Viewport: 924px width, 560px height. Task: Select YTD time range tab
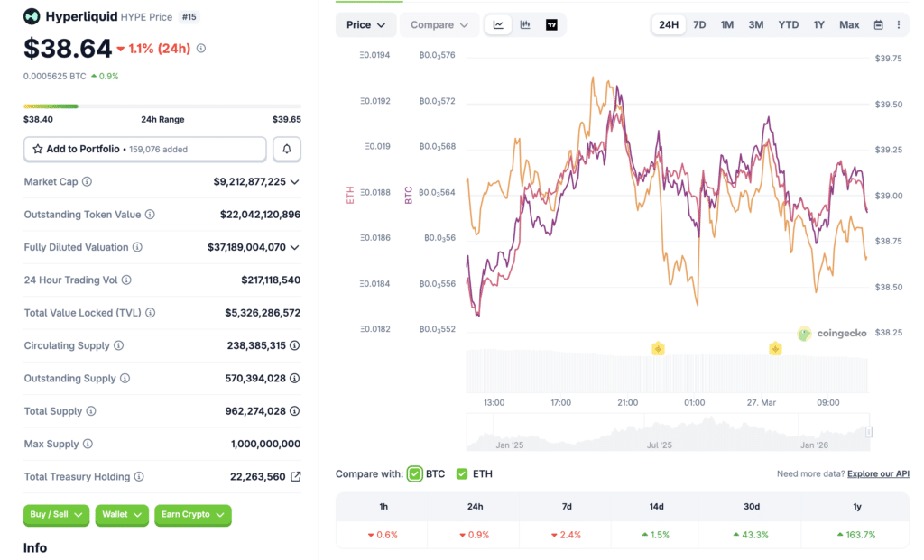[789, 24]
